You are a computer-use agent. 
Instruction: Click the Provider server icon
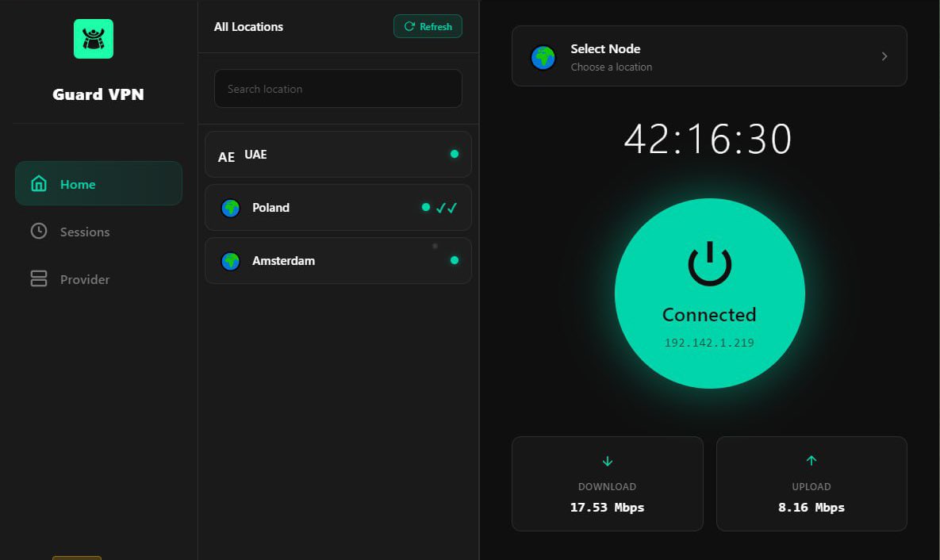click(x=39, y=278)
